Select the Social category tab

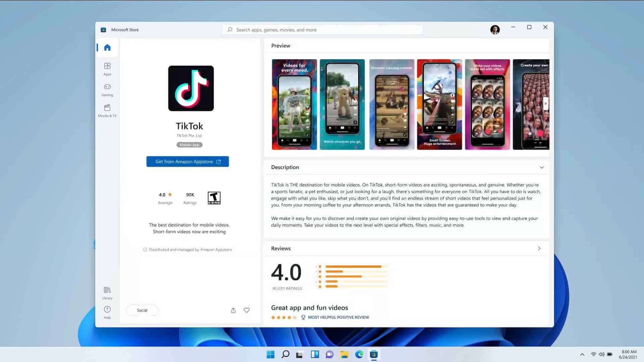(x=142, y=310)
